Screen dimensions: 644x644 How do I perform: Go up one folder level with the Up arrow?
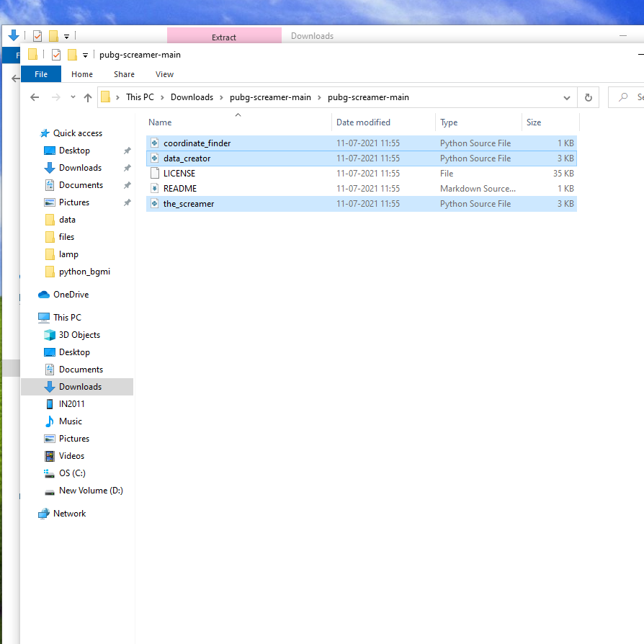click(x=88, y=97)
